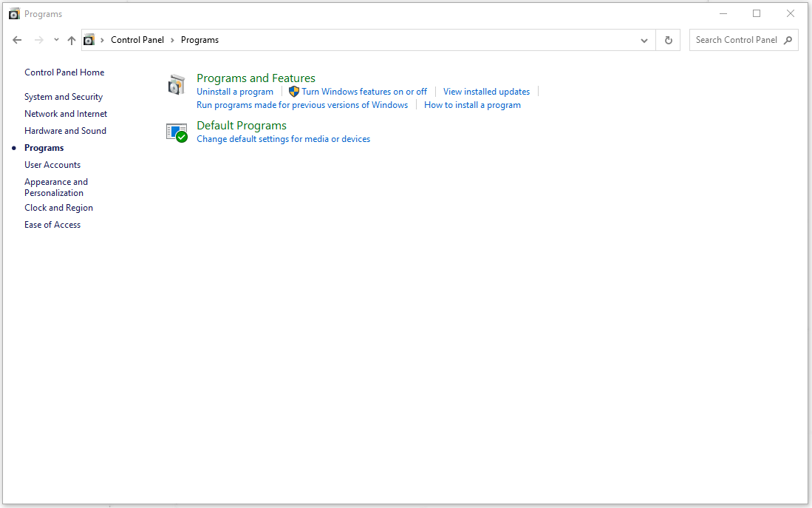812x508 pixels.
Task: Refresh the Control Panel view
Action: [x=668, y=40]
